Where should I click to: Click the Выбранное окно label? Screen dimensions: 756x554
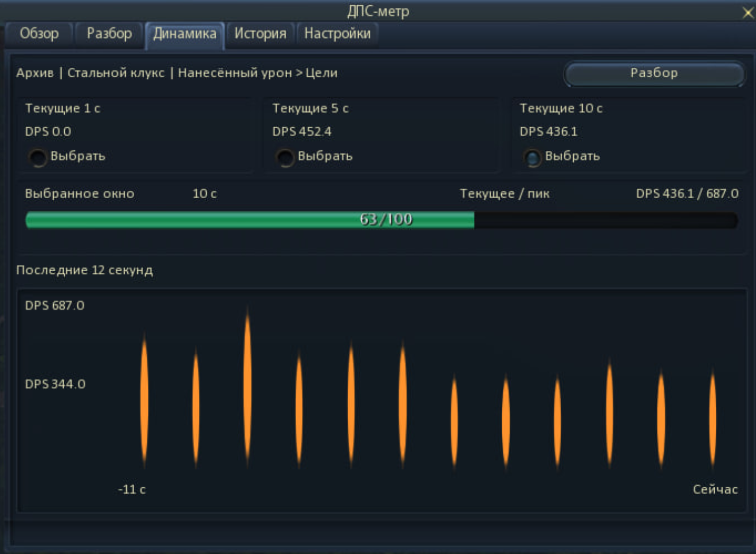[80, 194]
